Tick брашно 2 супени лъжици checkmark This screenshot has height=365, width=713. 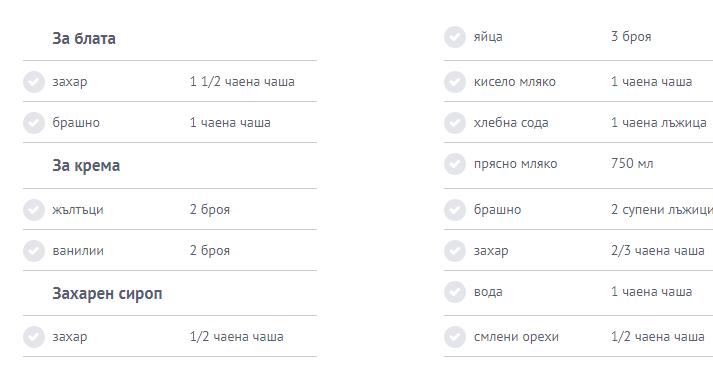point(455,210)
